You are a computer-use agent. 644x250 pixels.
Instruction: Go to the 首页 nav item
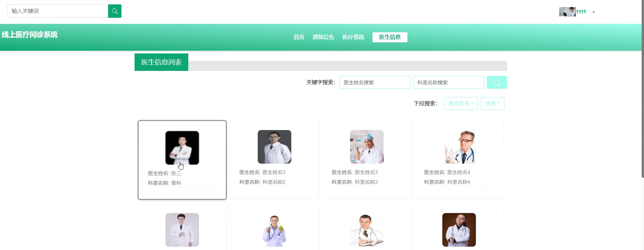click(299, 37)
